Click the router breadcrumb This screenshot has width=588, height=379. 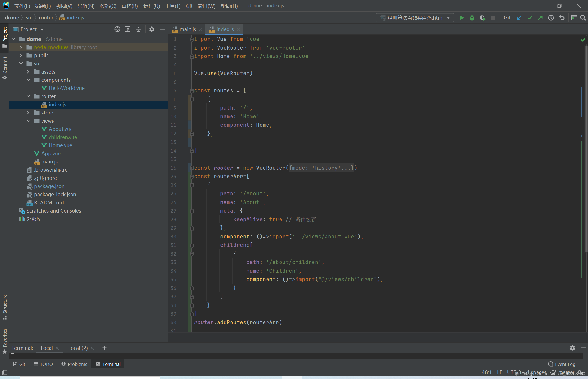(x=46, y=18)
